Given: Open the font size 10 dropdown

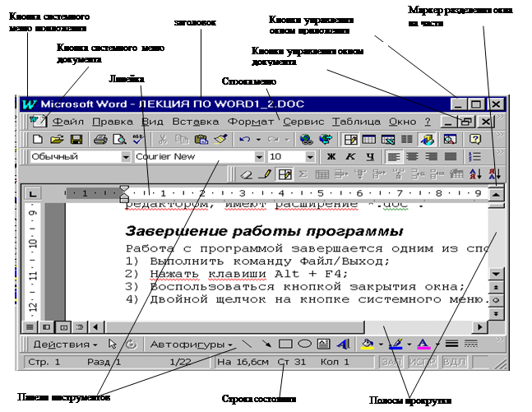Looking at the screenshot, I should point(309,156).
